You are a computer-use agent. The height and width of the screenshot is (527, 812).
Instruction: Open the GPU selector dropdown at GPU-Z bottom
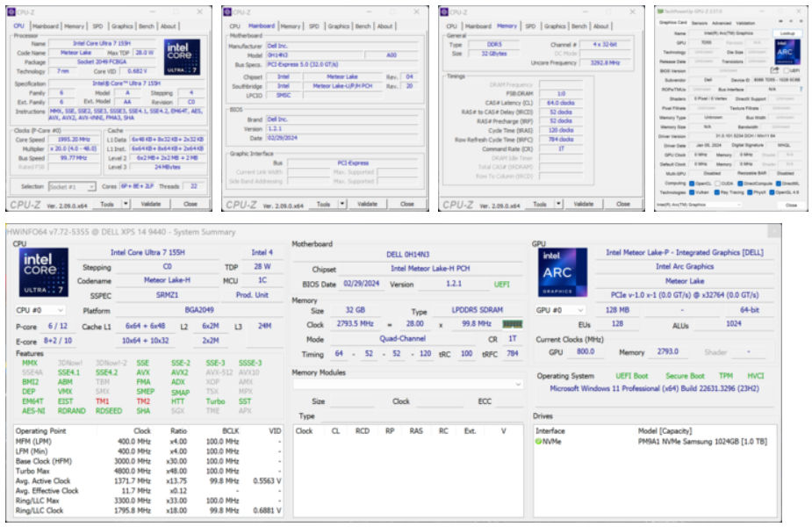tap(699, 205)
